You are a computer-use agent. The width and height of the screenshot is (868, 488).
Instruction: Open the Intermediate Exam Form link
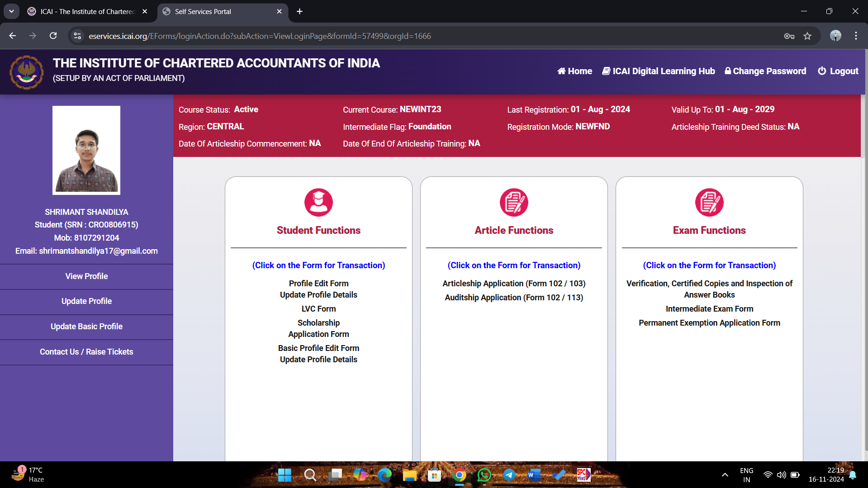(709, 309)
